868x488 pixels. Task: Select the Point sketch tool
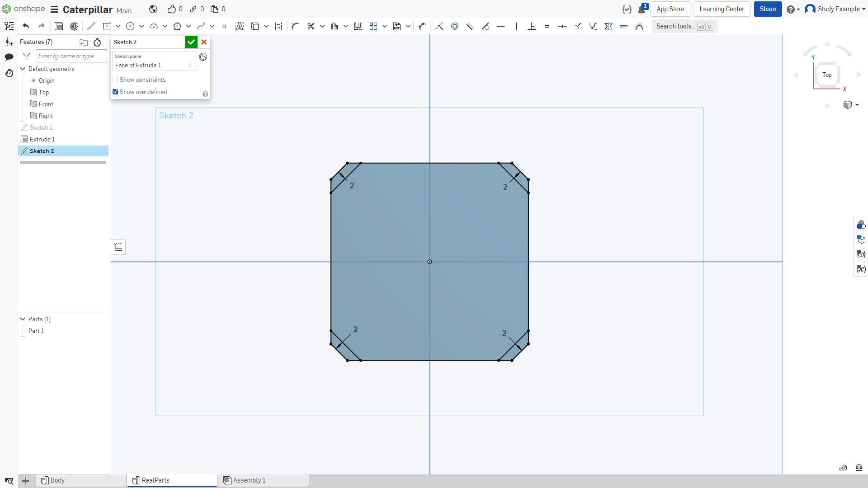224,26
